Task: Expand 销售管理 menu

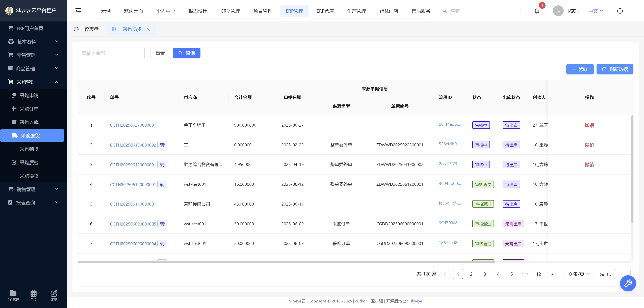Action: click(34, 189)
